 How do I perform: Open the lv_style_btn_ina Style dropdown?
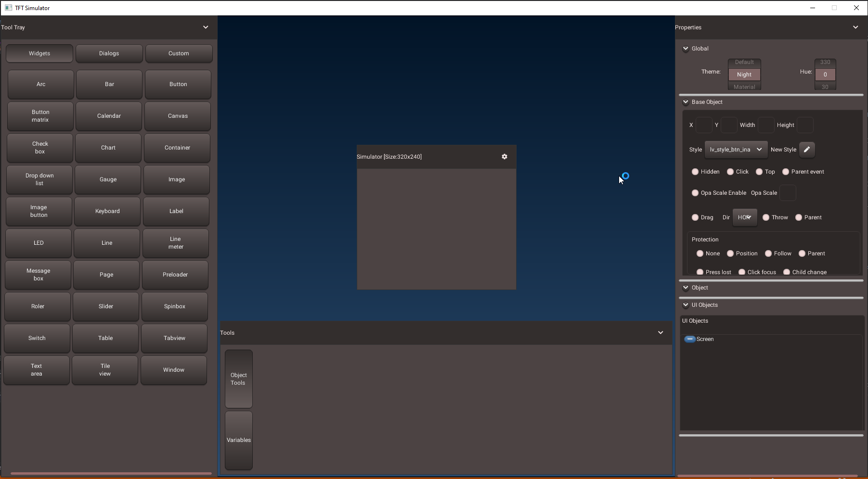coord(736,150)
